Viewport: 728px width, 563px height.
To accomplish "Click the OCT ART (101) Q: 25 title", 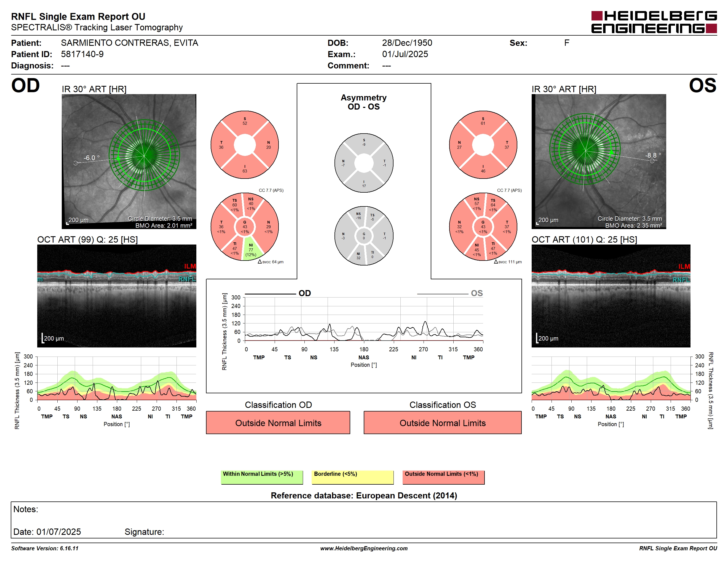I will tap(584, 240).
